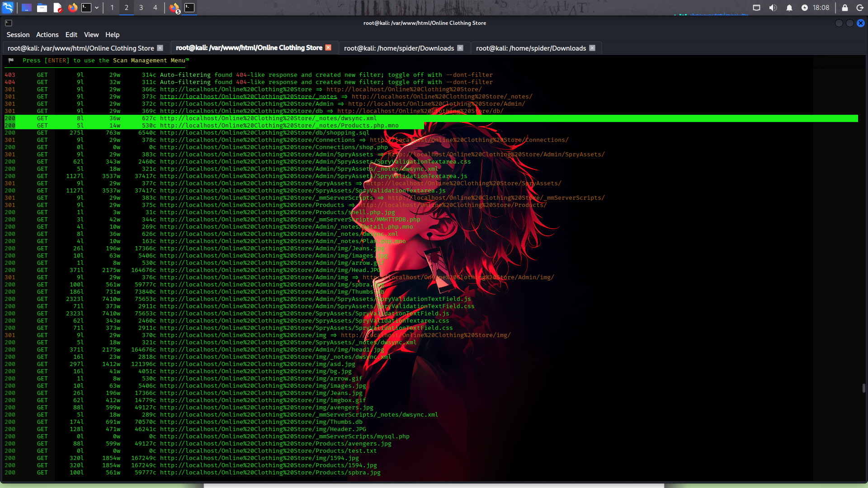Switch to workspace 3
Screen dimensions: 868x488
click(x=141, y=8)
